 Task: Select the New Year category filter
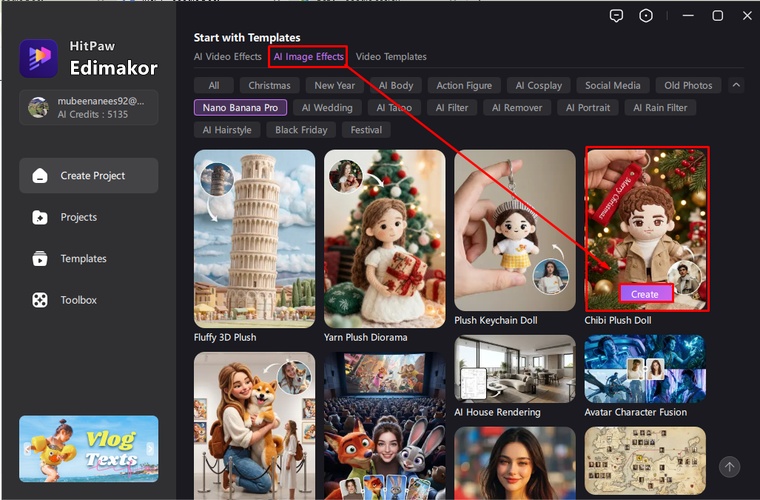334,85
